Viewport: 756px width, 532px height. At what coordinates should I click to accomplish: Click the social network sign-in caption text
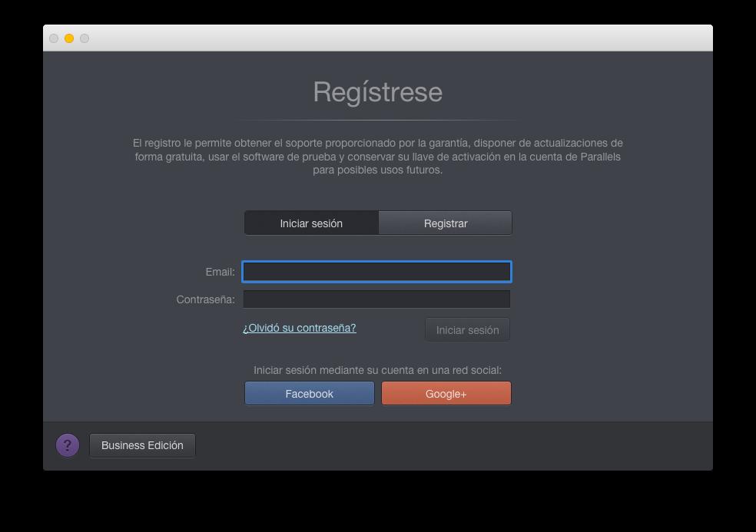(x=377, y=370)
